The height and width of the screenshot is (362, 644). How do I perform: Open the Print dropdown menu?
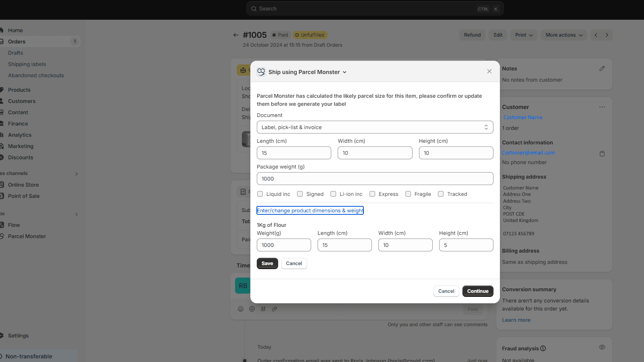524,35
